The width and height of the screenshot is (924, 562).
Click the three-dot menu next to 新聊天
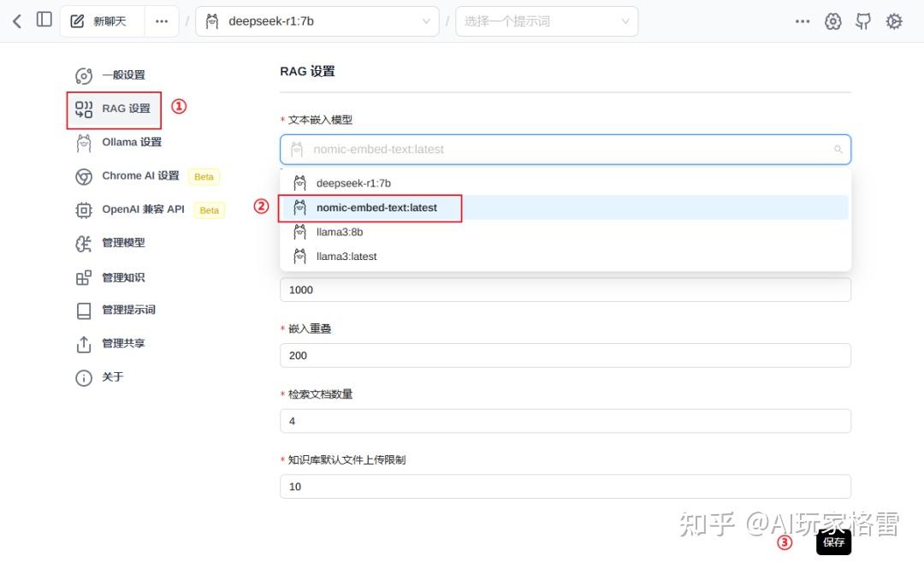pyautogui.click(x=162, y=20)
